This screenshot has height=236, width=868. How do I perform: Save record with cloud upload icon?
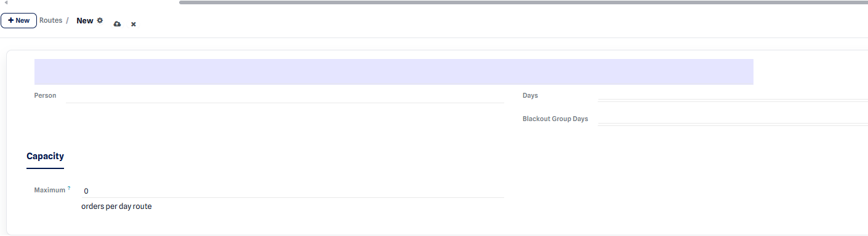(117, 24)
